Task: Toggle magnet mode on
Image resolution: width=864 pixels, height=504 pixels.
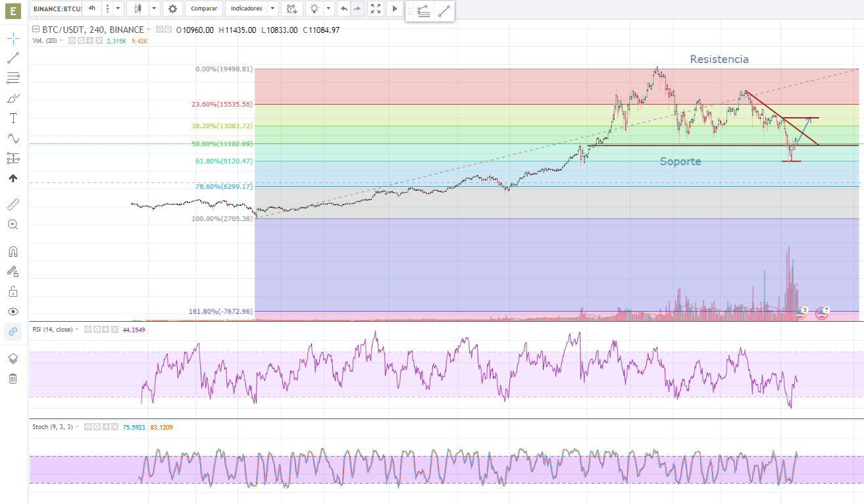Action: click(13, 251)
